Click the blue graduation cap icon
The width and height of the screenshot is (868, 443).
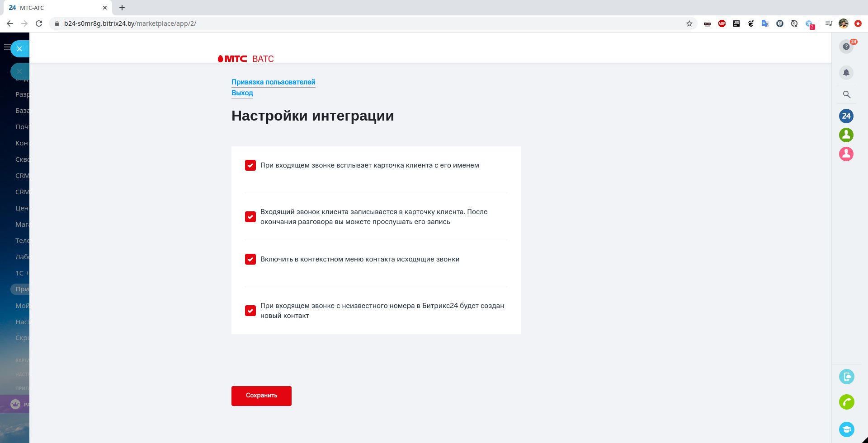(x=847, y=429)
